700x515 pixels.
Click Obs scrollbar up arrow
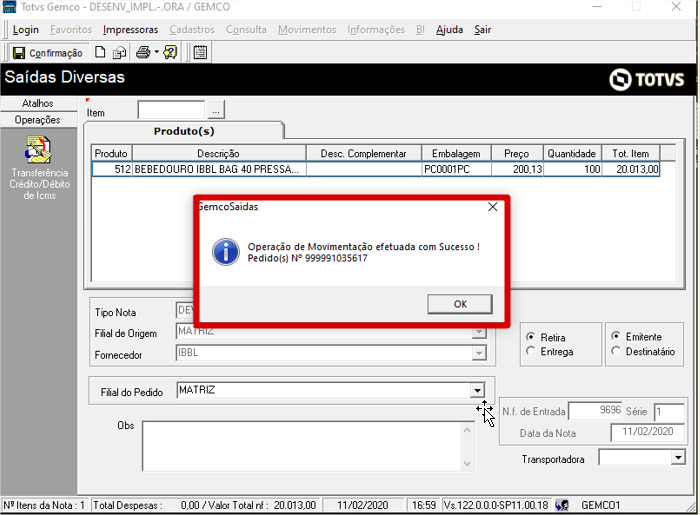(467, 430)
